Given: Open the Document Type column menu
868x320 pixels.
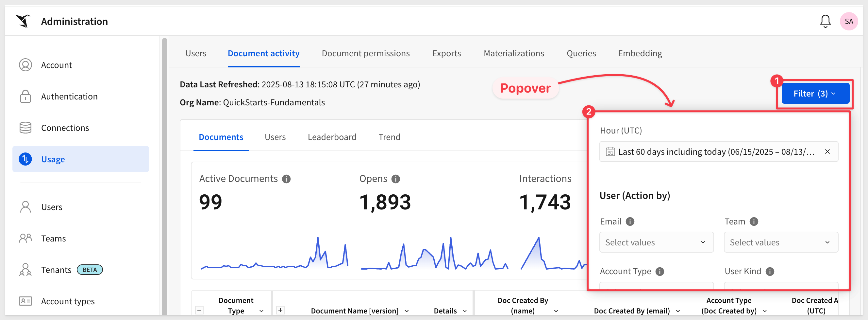Looking at the screenshot, I should point(261,311).
